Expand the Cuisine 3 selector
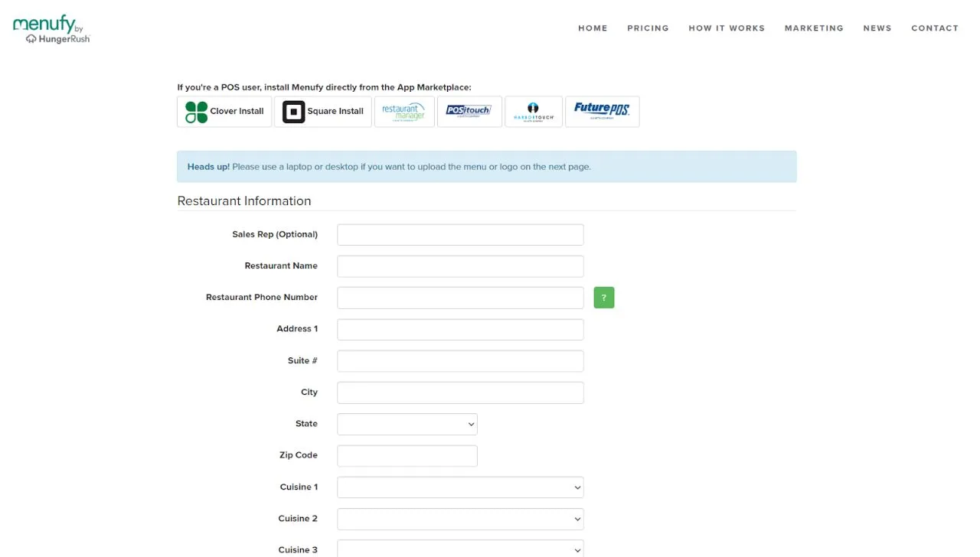The image size is (980, 557). pos(460,549)
